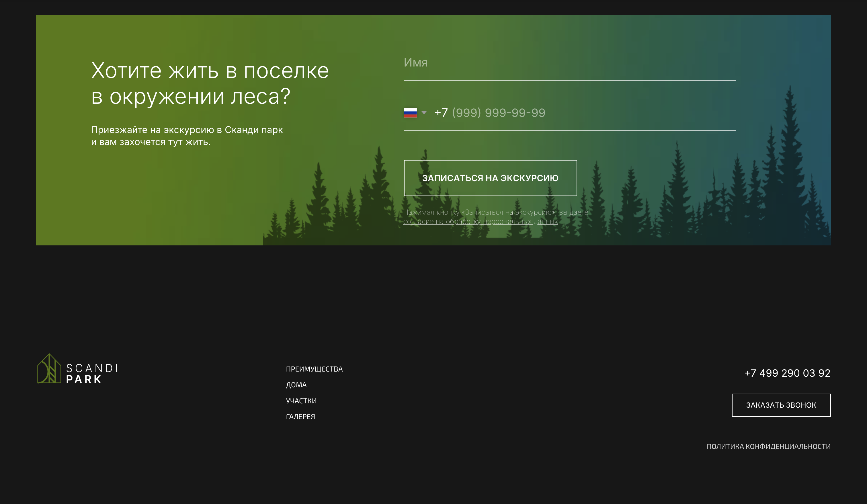Focus the Имя name input field
The height and width of the screenshot is (504, 867).
(x=569, y=63)
